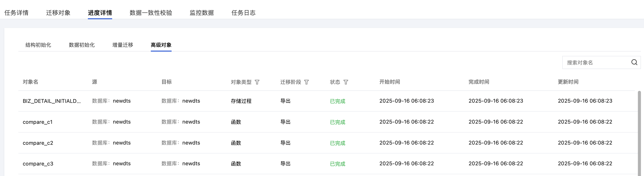Open the 迁移阶段 column filter icon

tap(306, 82)
